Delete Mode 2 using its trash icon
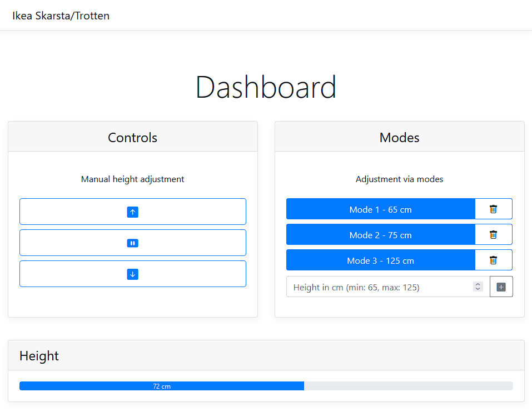Screen dimensions: 532x412 point(493,234)
